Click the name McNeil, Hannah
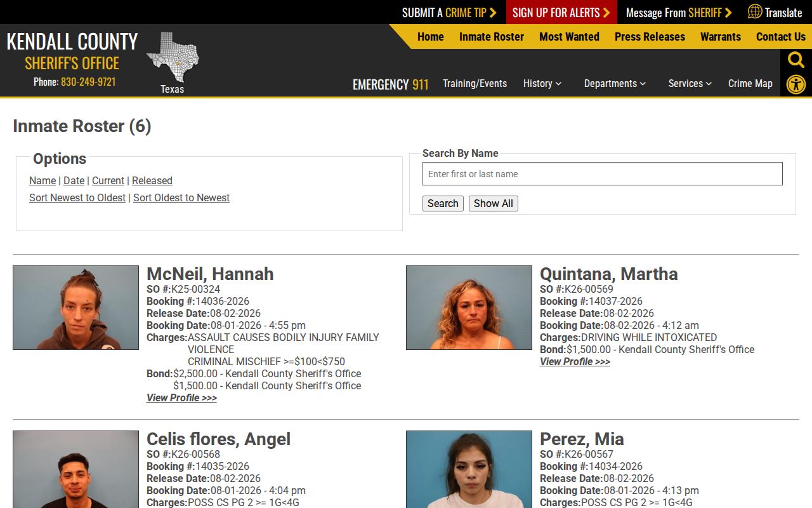 210,274
